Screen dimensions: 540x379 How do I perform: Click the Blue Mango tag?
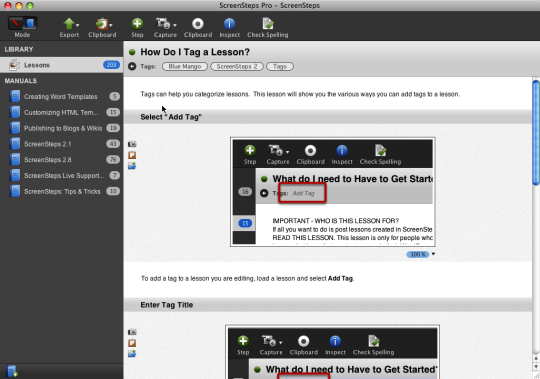click(185, 66)
